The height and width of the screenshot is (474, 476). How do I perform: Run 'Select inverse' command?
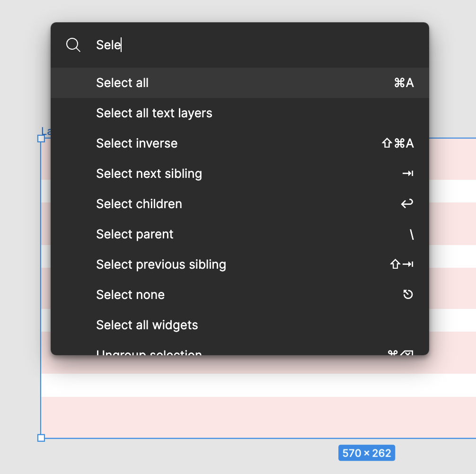pos(137,143)
